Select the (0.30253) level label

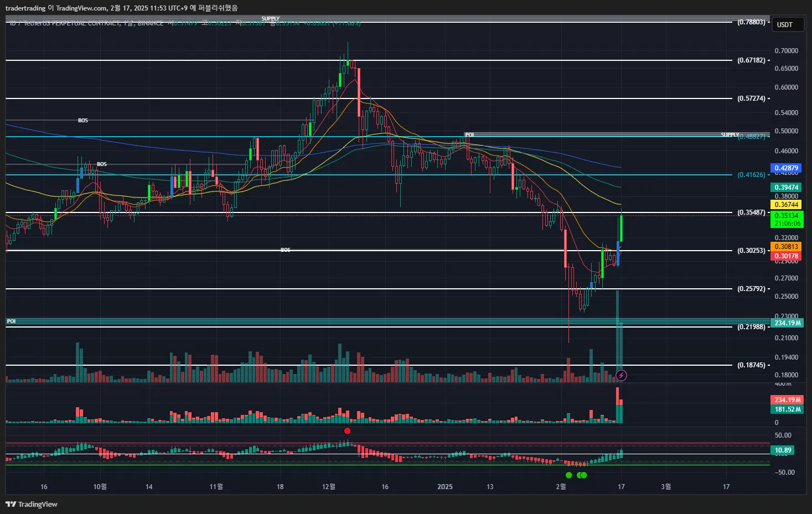(x=751, y=251)
